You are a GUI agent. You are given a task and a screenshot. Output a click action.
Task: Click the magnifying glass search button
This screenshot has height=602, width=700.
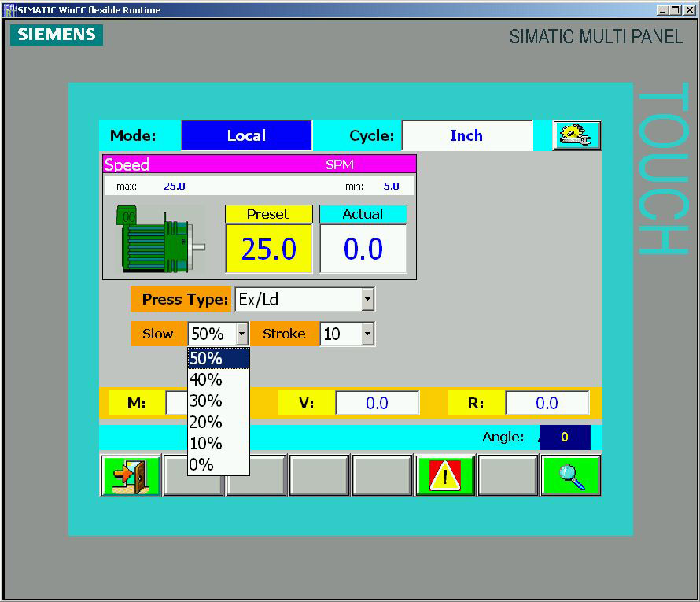pyautogui.click(x=571, y=475)
